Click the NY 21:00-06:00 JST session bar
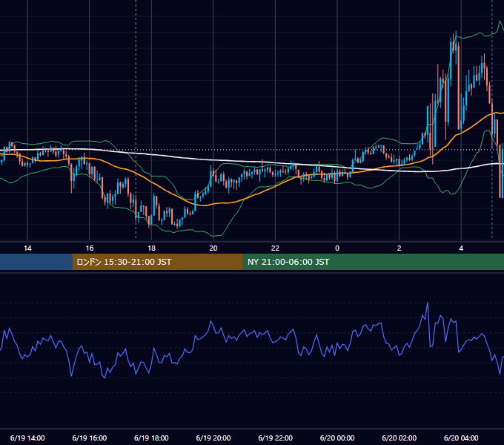 [x=373, y=262]
